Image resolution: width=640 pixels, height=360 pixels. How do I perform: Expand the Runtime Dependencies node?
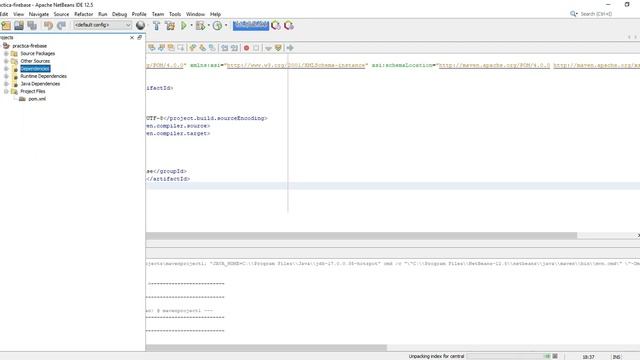6,76
